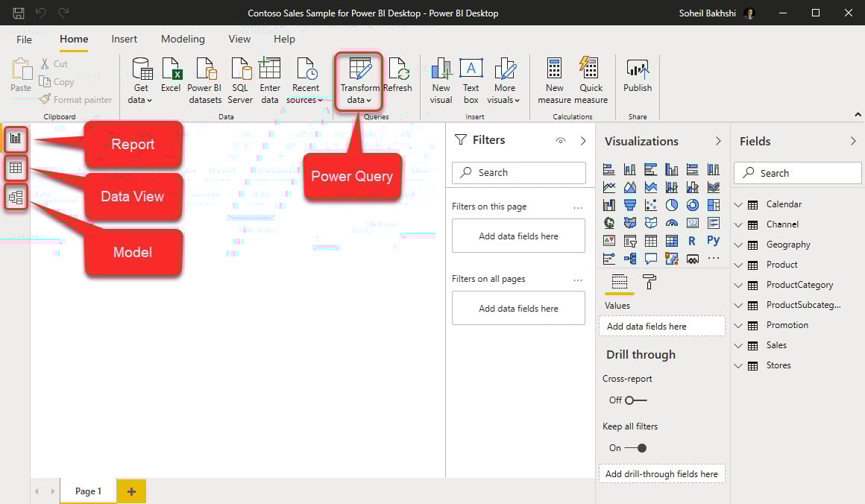Save the file from title bar
Screen dimensions: 865x504
(x=18, y=13)
